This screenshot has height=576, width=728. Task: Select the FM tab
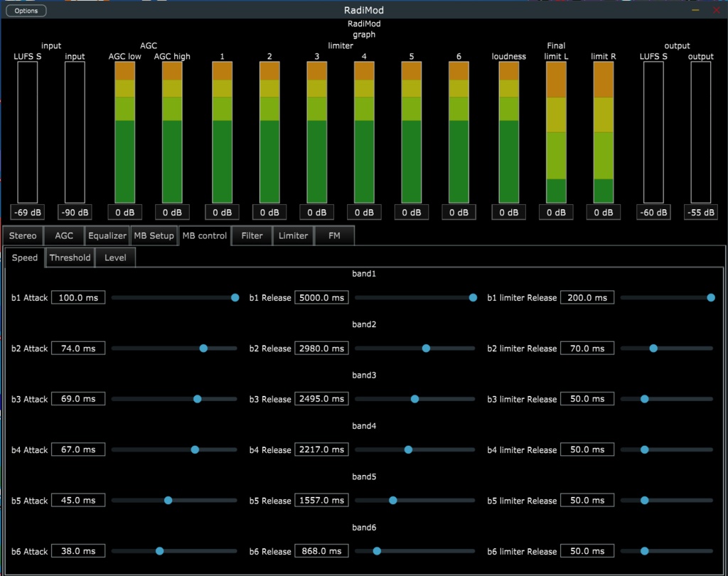point(334,235)
